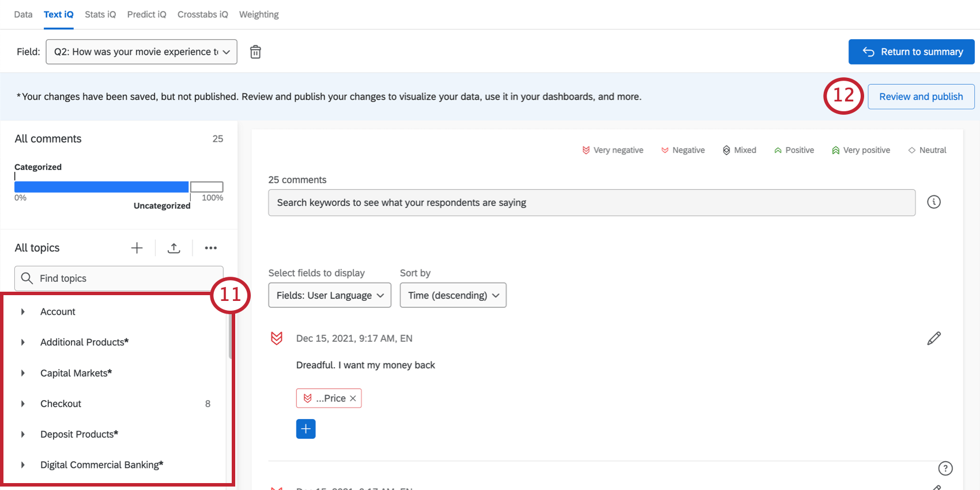Expand the Account topic
This screenshot has height=490, width=980.
[x=23, y=312]
